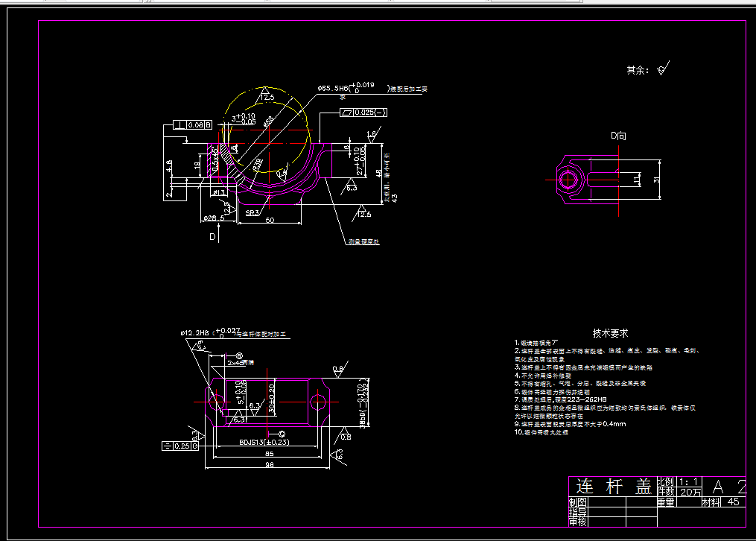Click technical requirement line number 3

pos(583,367)
